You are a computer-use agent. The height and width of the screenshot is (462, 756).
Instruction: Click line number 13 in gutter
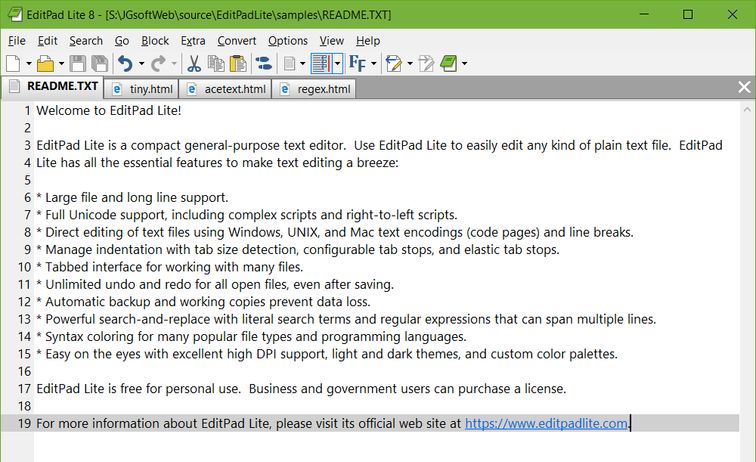[x=25, y=319]
